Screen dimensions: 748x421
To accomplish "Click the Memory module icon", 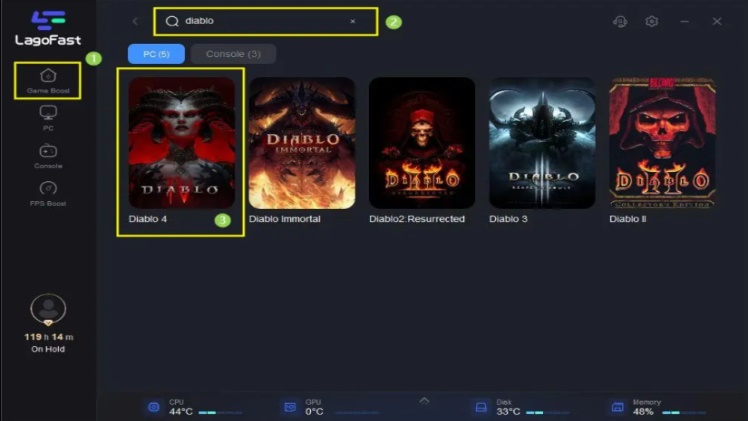I will pos(617,407).
